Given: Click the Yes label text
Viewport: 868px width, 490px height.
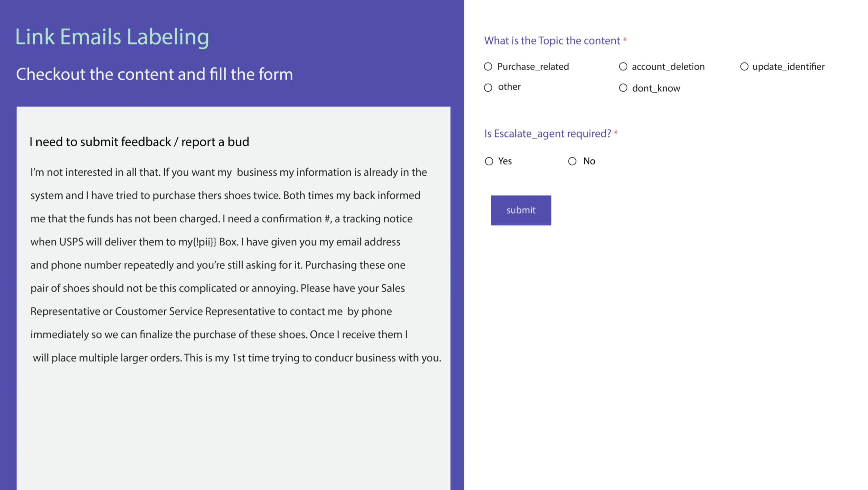Looking at the screenshot, I should click(x=505, y=161).
